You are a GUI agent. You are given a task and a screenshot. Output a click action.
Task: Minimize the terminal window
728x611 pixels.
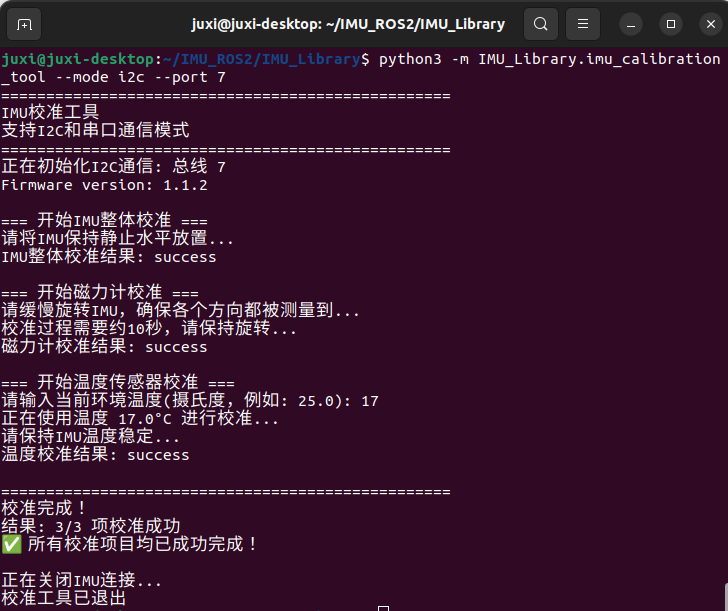(630, 24)
